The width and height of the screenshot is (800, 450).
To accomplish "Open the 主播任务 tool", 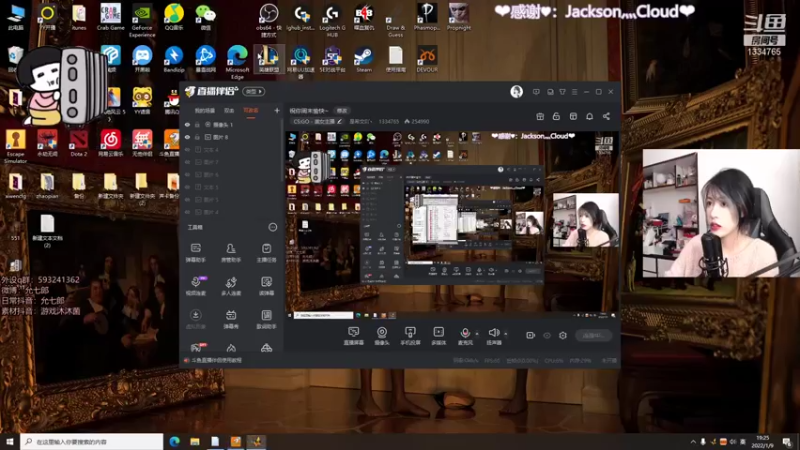I will [x=266, y=253].
